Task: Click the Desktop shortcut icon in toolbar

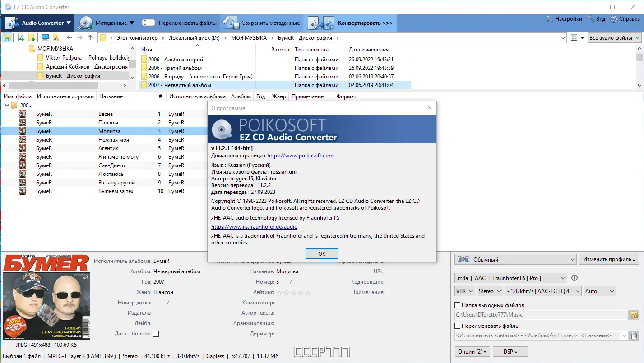Action: coord(45,38)
